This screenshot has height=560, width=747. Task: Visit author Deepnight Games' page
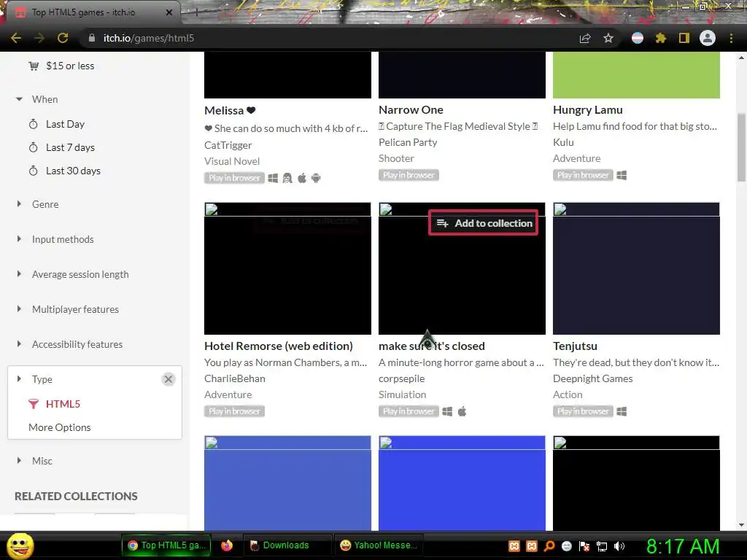[593, 378]
